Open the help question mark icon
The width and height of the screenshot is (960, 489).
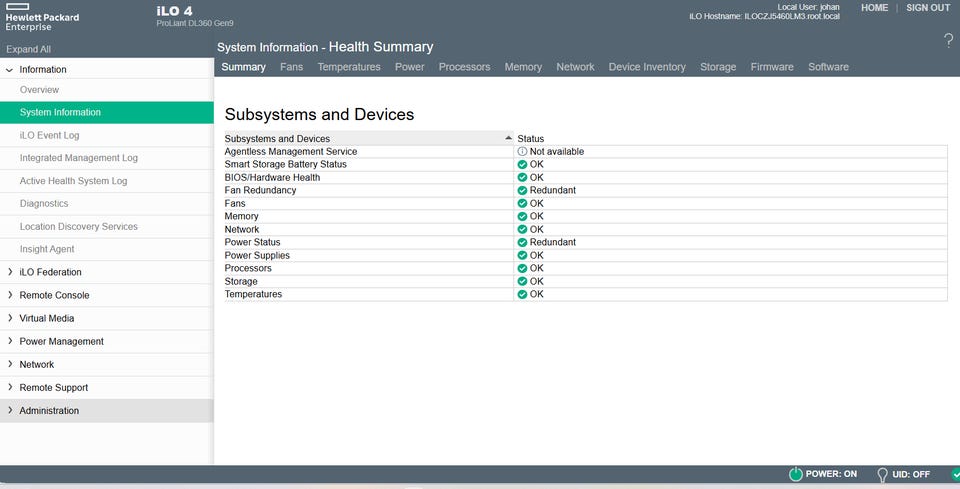pos(948,41)
